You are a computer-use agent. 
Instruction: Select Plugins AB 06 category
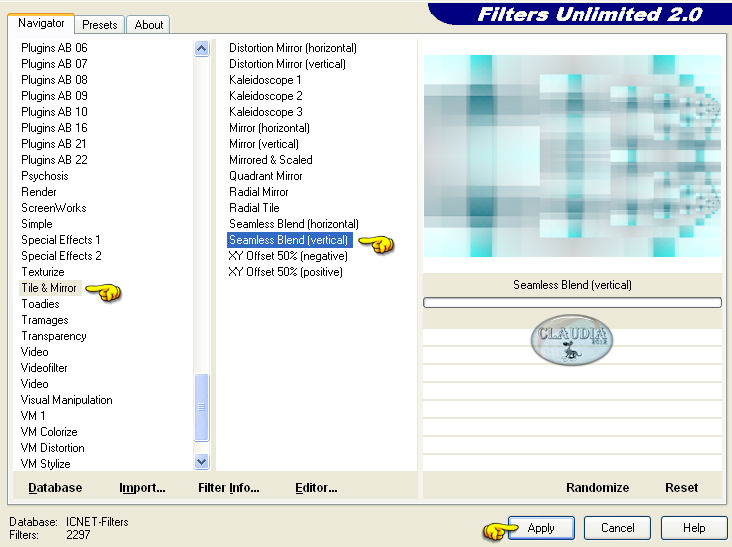click(54, 48)
